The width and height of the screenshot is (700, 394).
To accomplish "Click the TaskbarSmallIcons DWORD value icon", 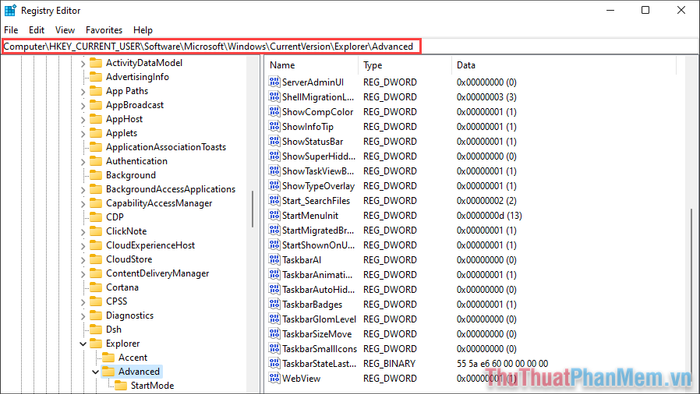I will point(274,348).
